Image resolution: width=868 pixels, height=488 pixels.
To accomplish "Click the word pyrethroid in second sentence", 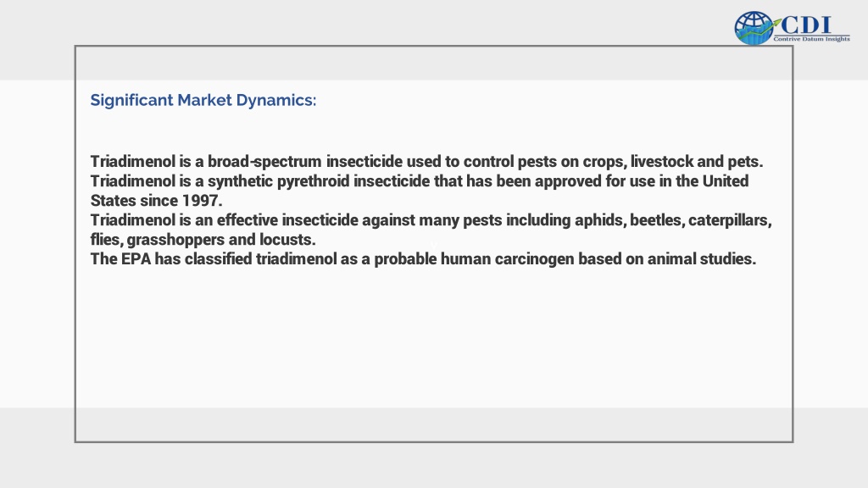I will tap(314, 181).
